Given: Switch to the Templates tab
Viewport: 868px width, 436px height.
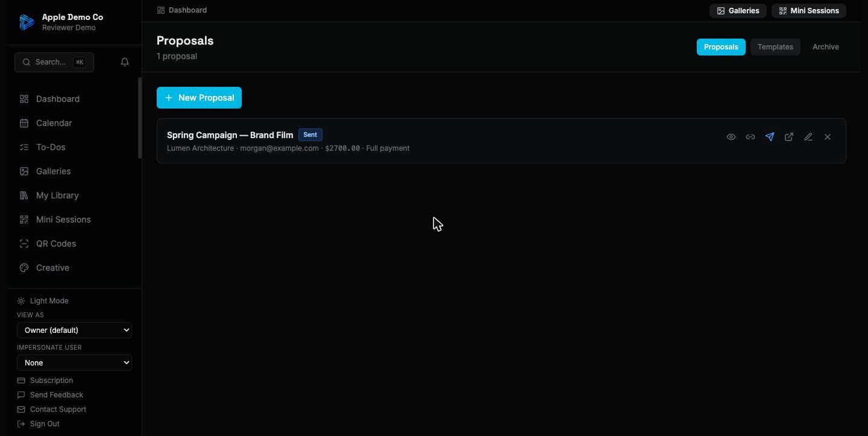Looking at the screenshot, I should click(x=775, y=47).
